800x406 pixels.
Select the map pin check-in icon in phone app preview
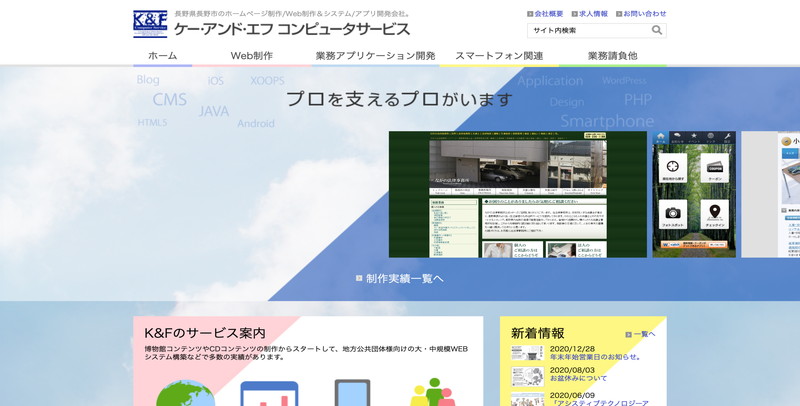[714, 214]
